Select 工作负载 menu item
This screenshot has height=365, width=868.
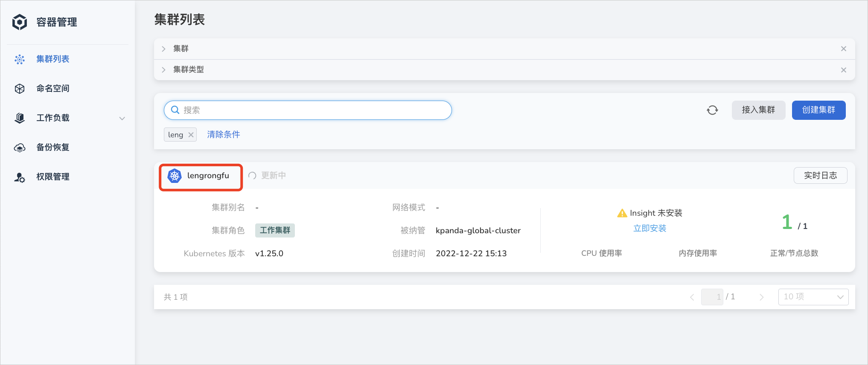[x=53, y=118]
